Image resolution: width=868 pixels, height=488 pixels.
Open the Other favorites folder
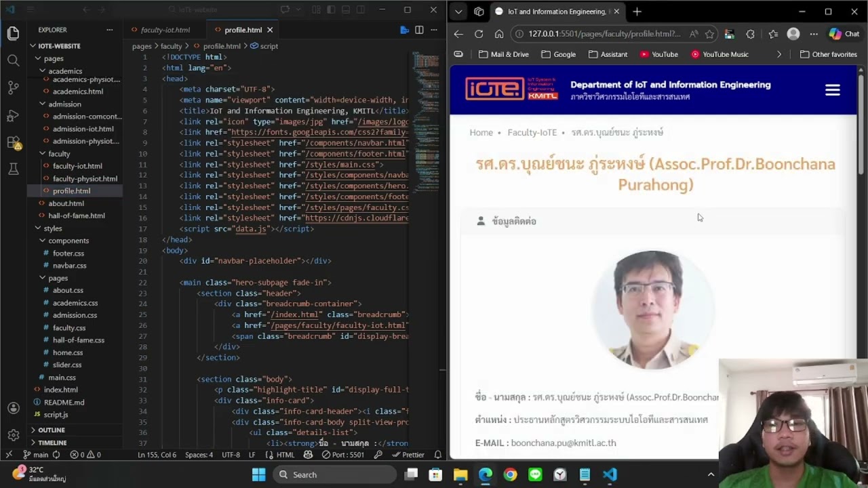pyautogui.click(x=828, y=54)
